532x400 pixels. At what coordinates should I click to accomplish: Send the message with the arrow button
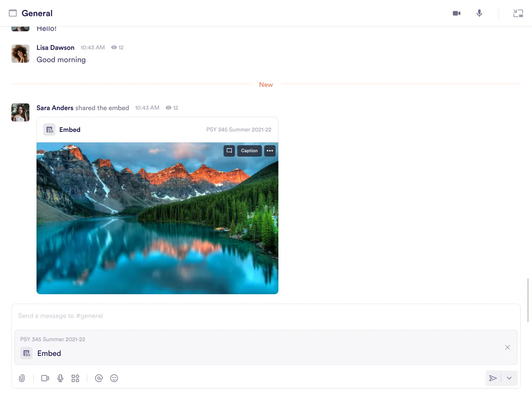[x=493, y=378]
